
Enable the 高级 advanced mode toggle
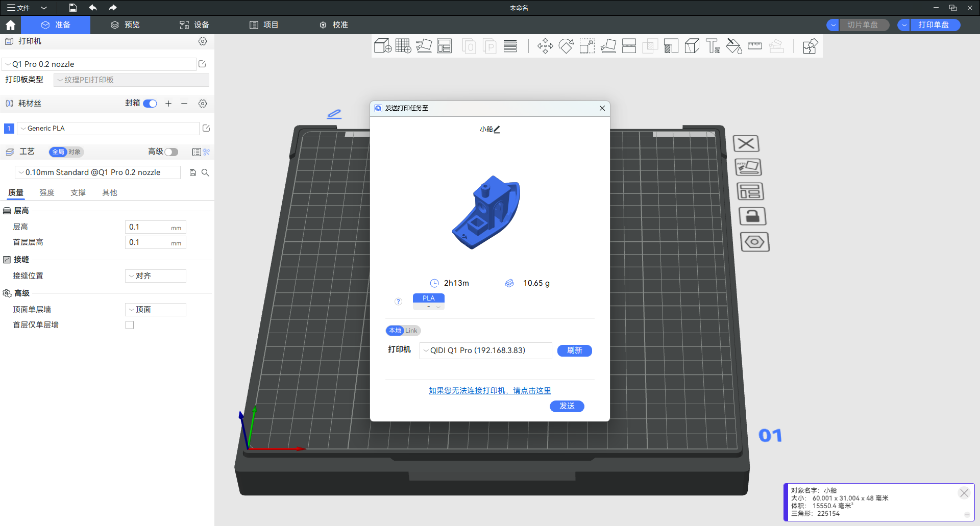click(171, 152)
